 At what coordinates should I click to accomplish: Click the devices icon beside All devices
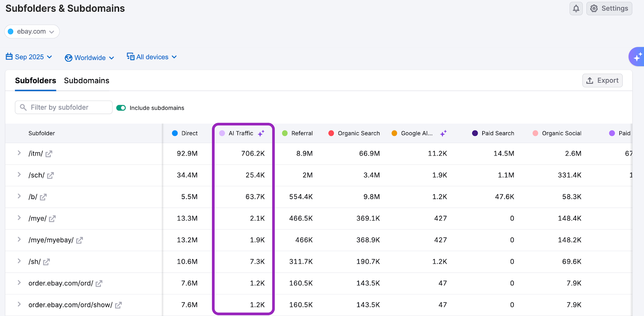130,56
